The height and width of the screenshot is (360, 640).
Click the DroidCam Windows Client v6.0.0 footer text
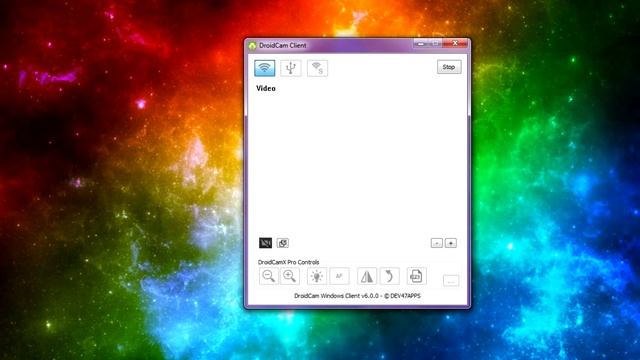357,296
